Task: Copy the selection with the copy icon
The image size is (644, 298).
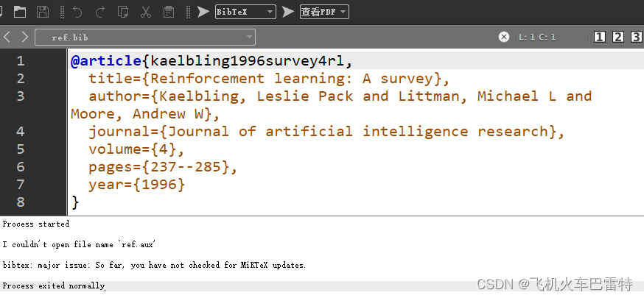Action: point(123,11)
